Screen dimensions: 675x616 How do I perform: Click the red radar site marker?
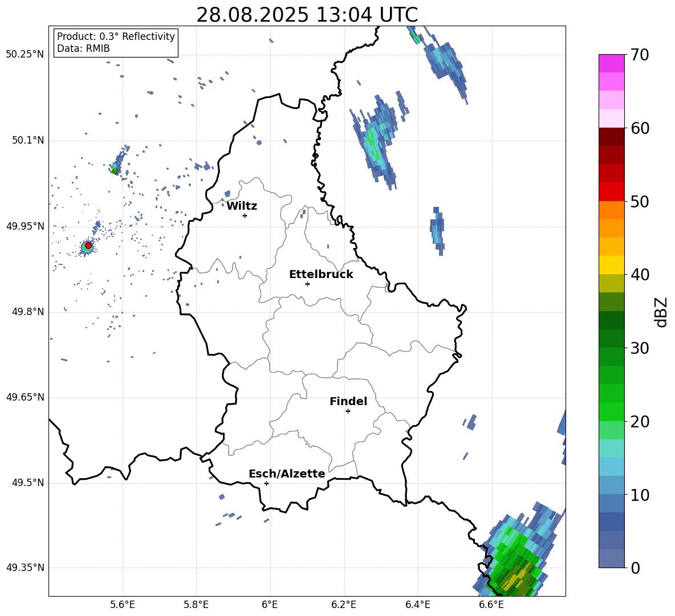88,246
